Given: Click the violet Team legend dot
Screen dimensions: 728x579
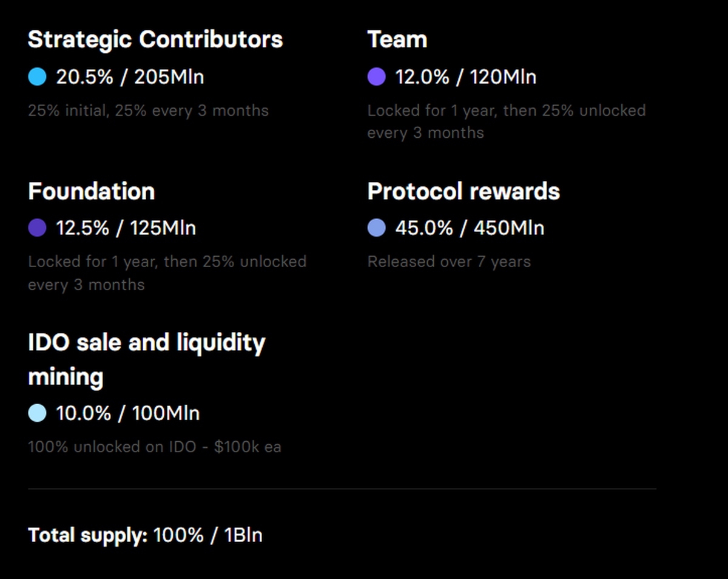Looking at the screenshot, I should [x=377, y=77].
